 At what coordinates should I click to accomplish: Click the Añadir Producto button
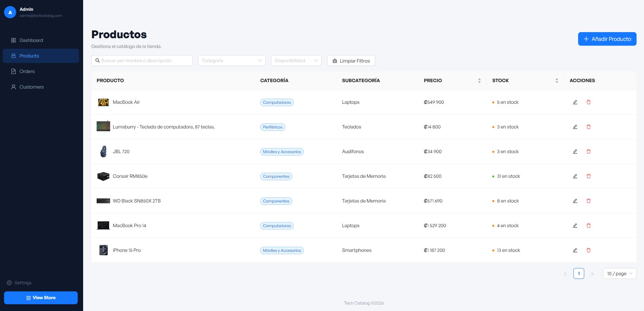tap(607, 39)
